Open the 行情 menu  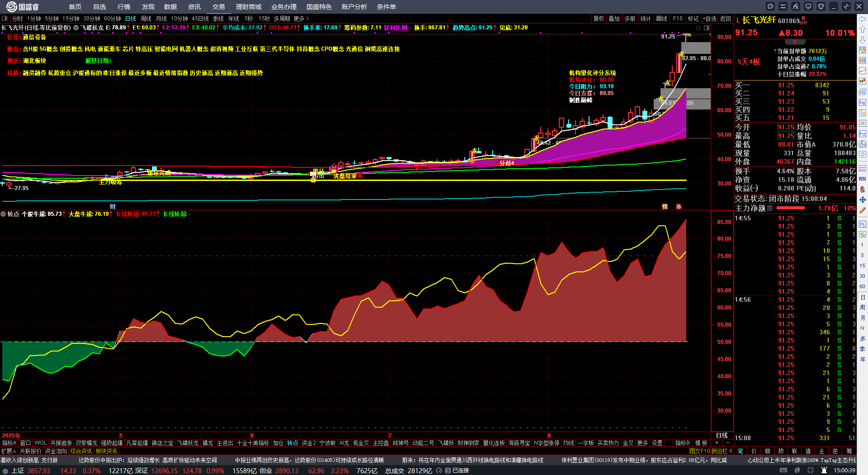124,7
